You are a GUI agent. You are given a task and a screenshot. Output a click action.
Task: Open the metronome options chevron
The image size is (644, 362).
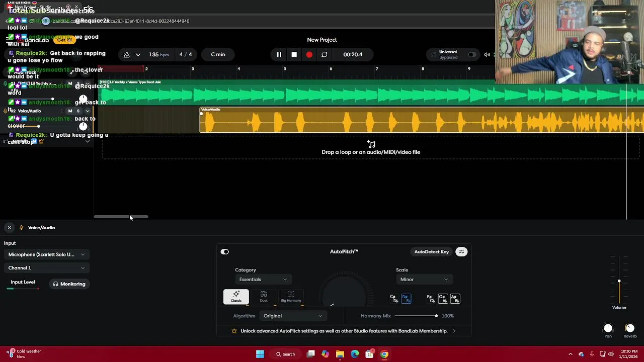click(138, 54)
